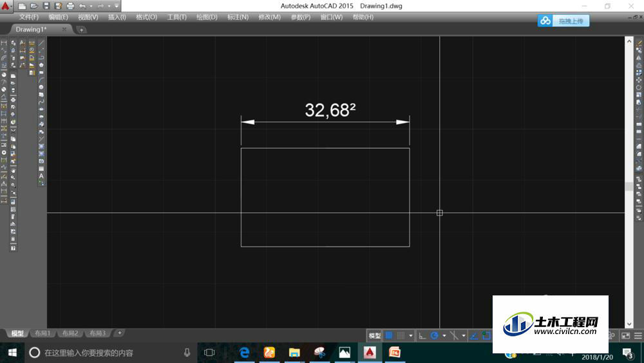Select the Spline draw tool

pos(41,102)
